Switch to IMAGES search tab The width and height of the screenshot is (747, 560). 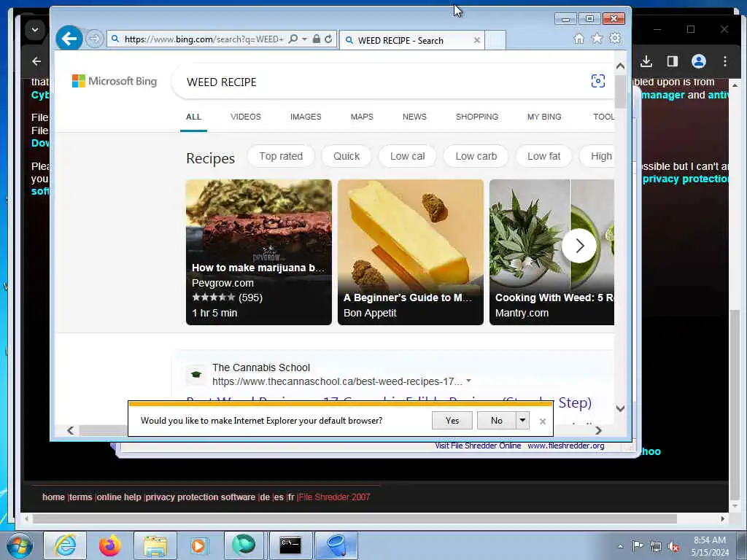coord(306,117)
